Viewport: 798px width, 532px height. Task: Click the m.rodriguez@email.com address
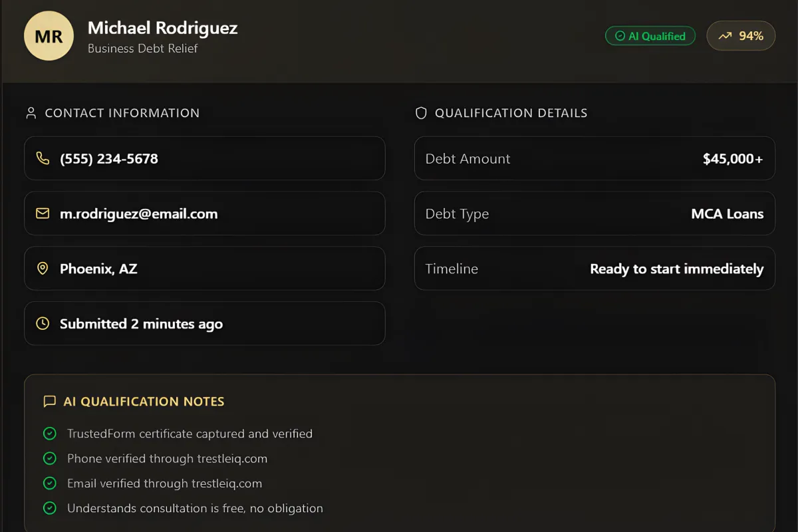coord(139,213)
